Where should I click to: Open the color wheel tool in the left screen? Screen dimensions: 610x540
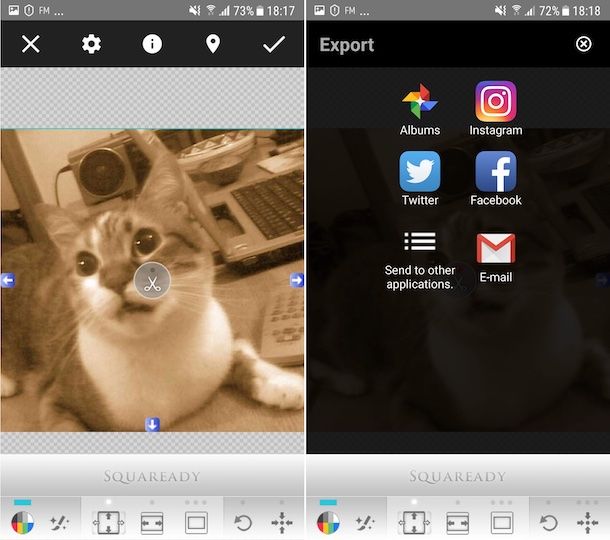click(x=23, y=522)
